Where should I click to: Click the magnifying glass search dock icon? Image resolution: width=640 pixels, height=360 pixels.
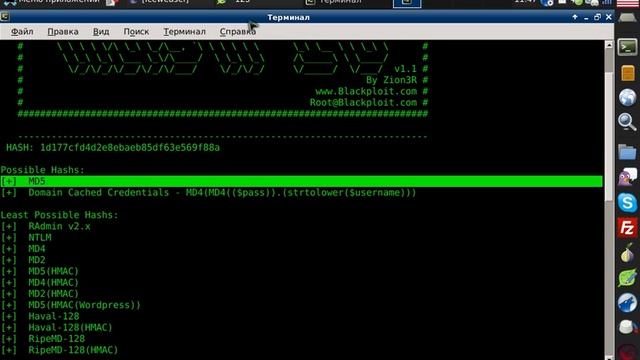pos(627,122)
